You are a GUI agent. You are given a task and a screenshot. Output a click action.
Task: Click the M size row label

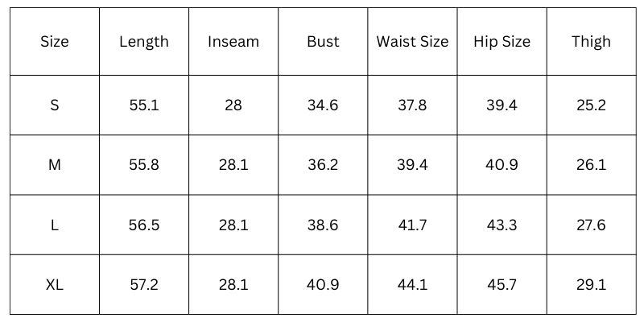55,165
